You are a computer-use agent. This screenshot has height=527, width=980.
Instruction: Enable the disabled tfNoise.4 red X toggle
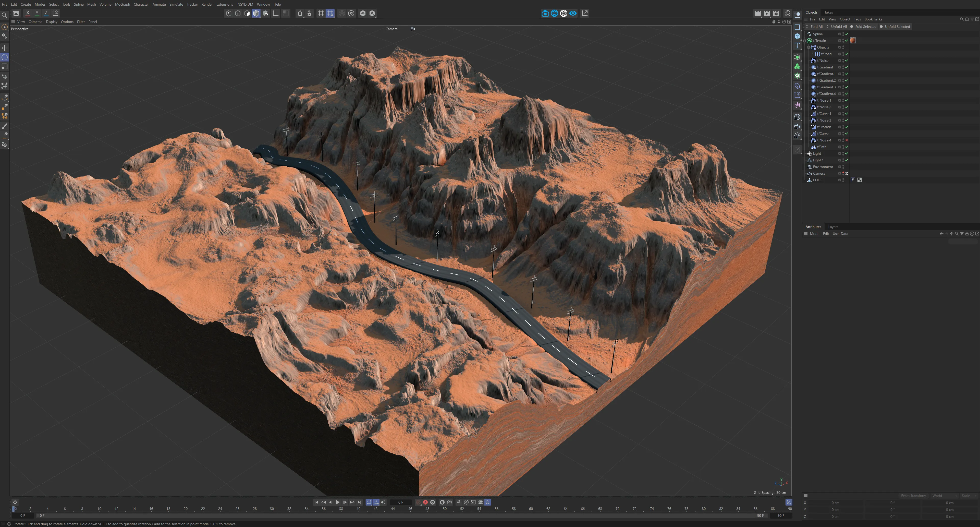(x=847, y=140)
